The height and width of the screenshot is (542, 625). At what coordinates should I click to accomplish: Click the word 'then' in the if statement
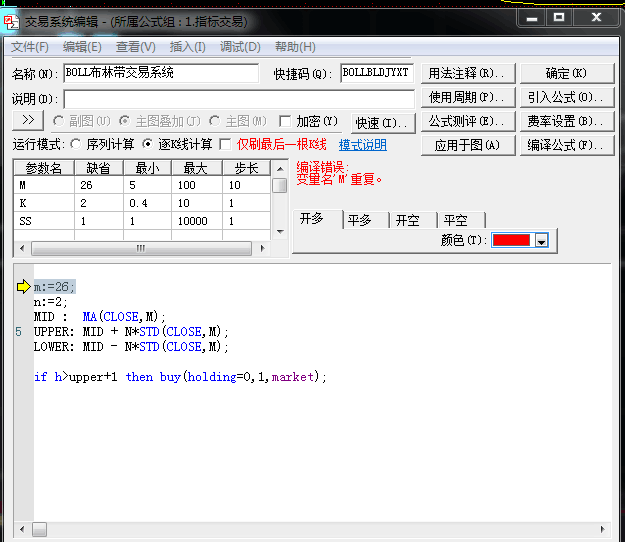point(139,377)
